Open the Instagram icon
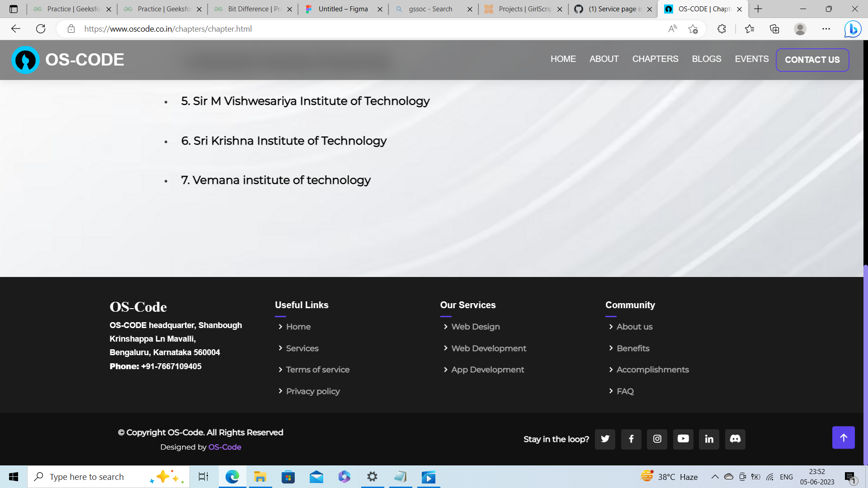The image size is (868, 488). pos(657,439)
